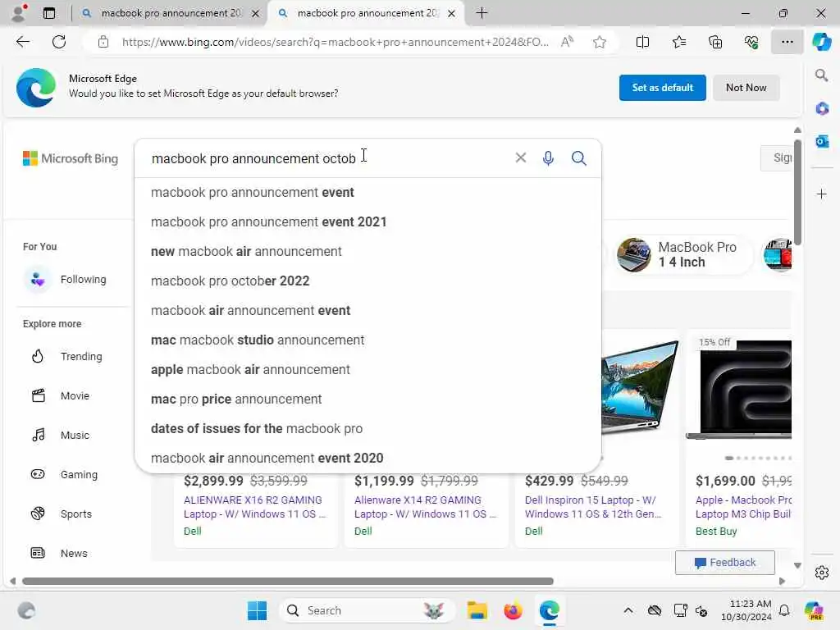Open the Trending category
This screenshot has width=840, height=630.
[x=68, y=356]
